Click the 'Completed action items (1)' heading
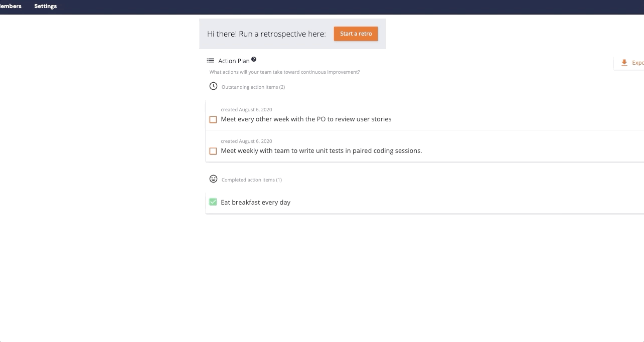 point(251,180)
